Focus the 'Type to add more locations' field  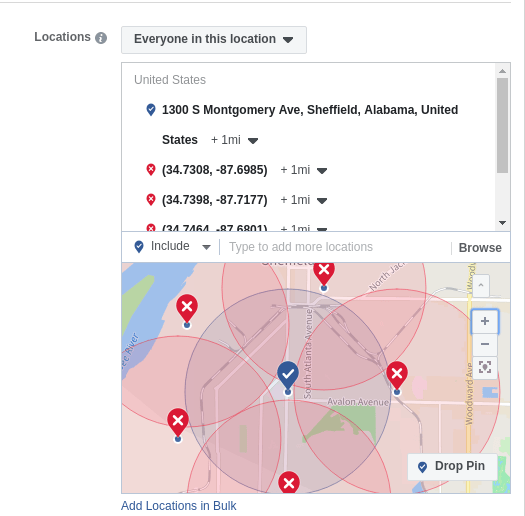[x=335, y=247]
